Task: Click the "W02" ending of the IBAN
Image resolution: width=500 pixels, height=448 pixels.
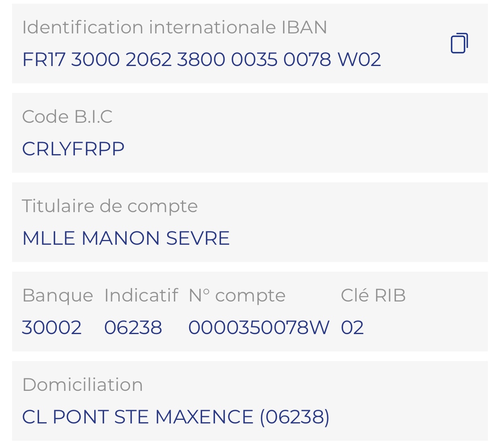Action: point(359,60)
